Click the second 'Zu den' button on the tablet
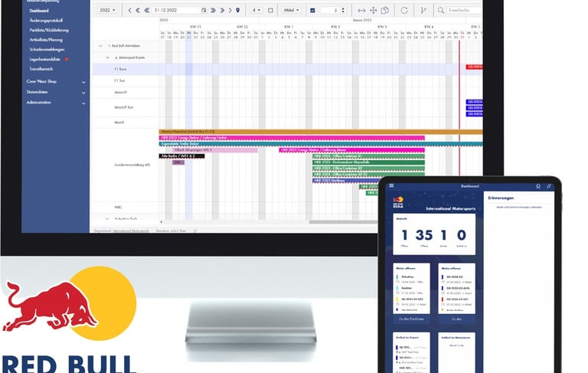Viewport: 588px width, 373px height. 456,319
